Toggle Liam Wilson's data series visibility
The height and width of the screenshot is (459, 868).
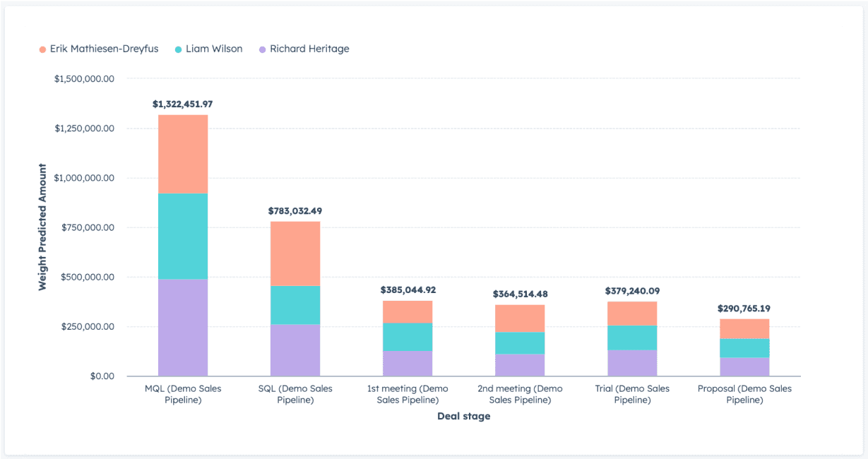point(213,48)
